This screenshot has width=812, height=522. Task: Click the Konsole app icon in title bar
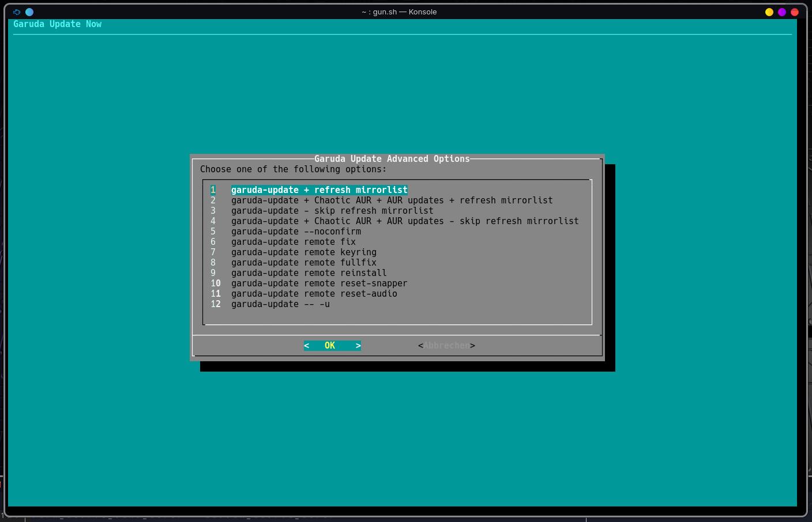(17, 12)
